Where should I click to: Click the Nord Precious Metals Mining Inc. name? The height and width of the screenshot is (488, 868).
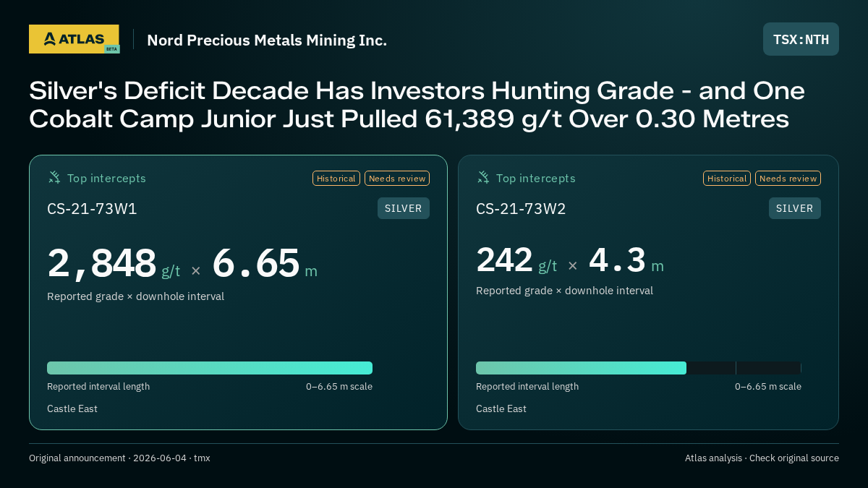click(267, 40)
